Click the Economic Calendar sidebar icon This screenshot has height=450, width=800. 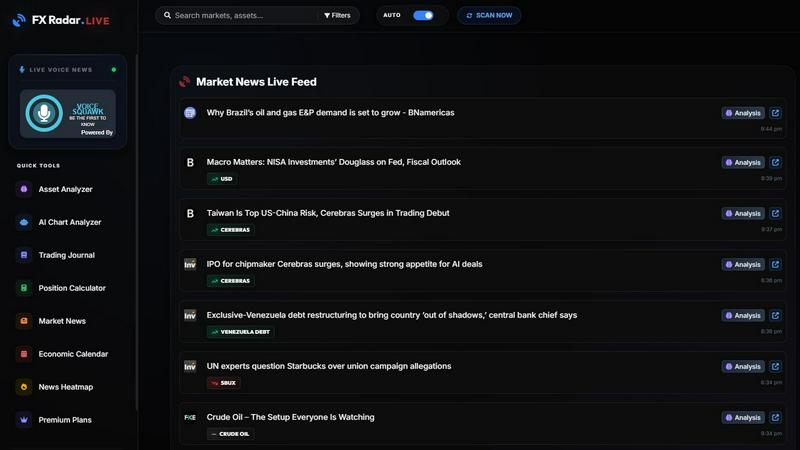23,354
